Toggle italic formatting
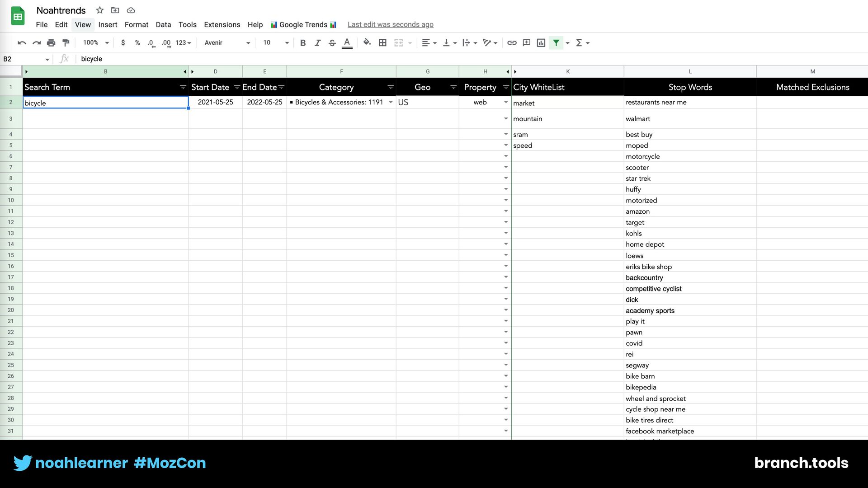Image resolution: width=868 pixels, height=488 pixels. (317, 43)
